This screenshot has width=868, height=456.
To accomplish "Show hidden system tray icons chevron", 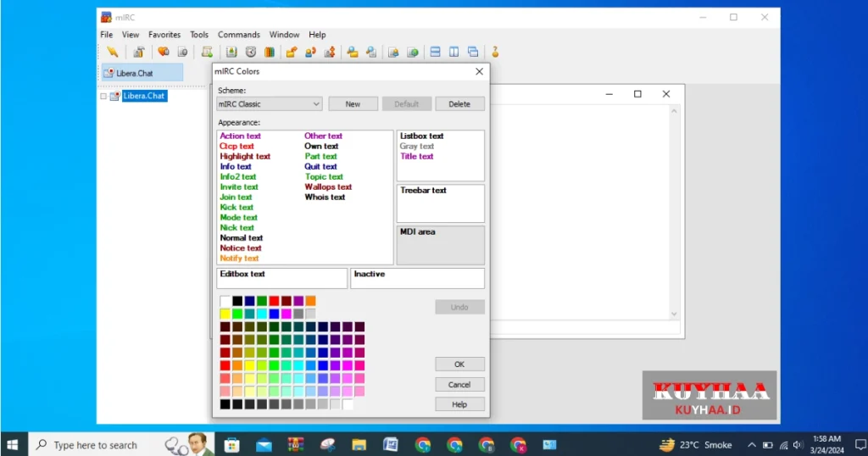I will (x=751, y=445).
